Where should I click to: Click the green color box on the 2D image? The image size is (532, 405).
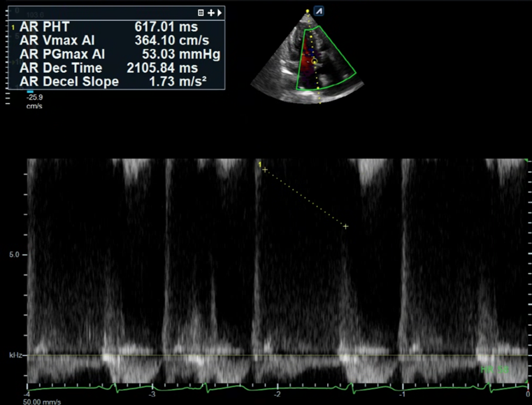pos(326,58)
